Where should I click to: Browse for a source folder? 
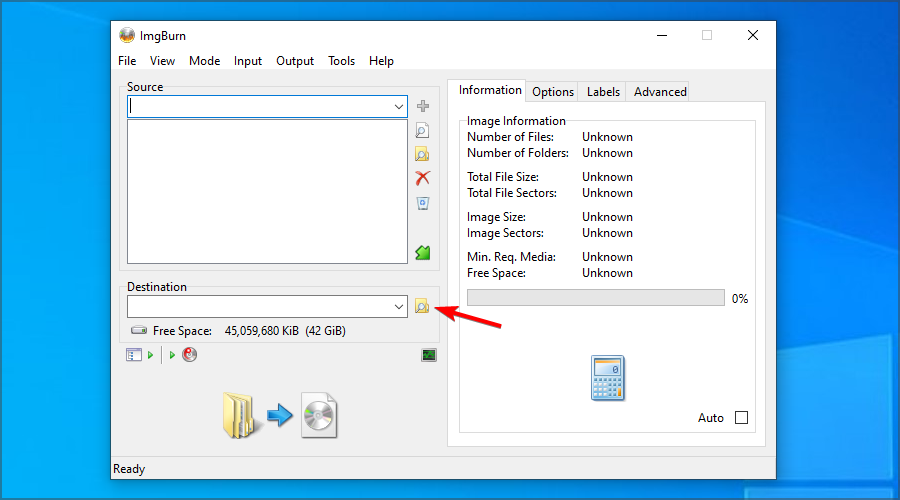click(x=423, y=154)
